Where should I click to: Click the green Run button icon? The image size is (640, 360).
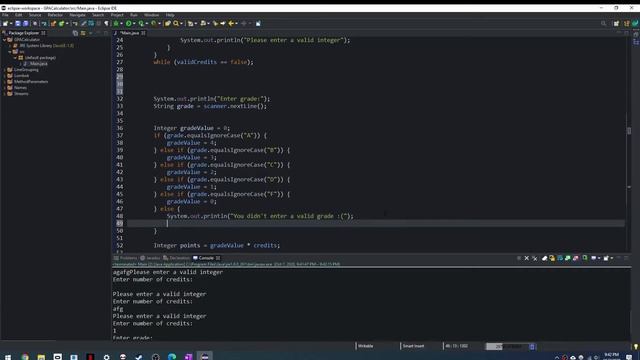(x=129, y=24)
